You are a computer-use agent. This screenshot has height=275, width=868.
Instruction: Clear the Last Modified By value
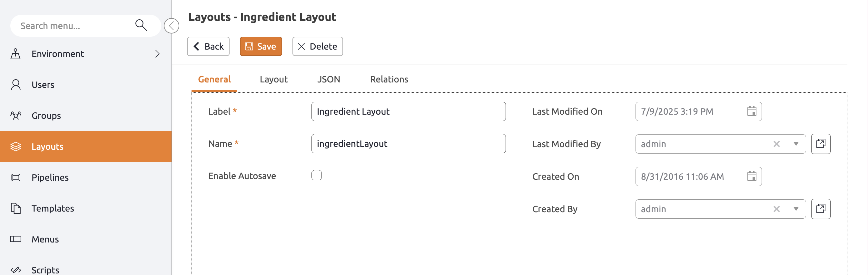pyautogui.click(x=776, y=144)
